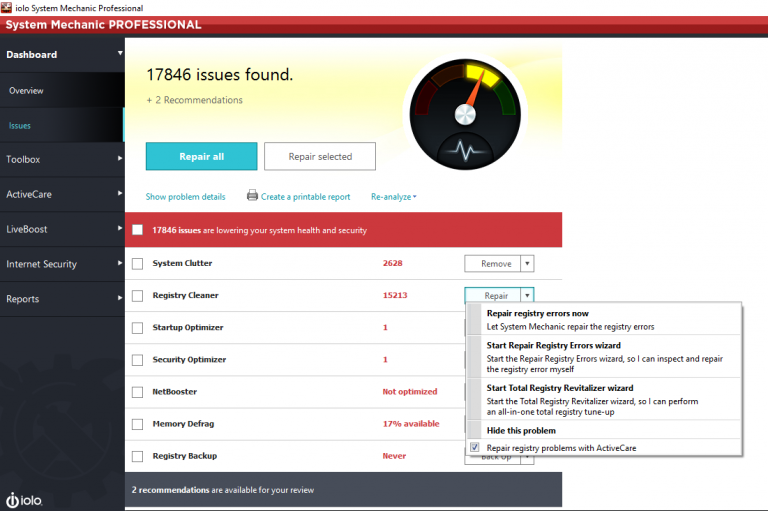Image resolution: width=768 pixels, height=511 pixels.
Task: Open the Remove button dropdown arrow
Action: [527, 264]
